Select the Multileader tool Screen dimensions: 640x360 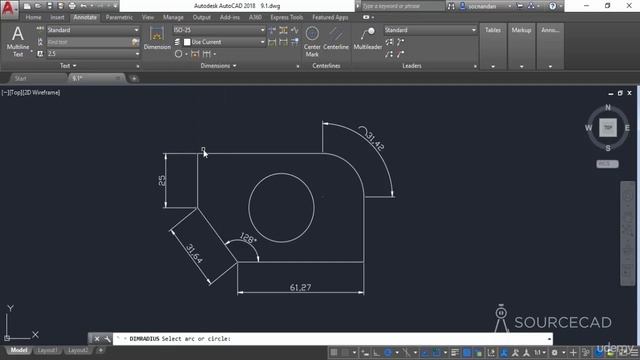point(367,38)
